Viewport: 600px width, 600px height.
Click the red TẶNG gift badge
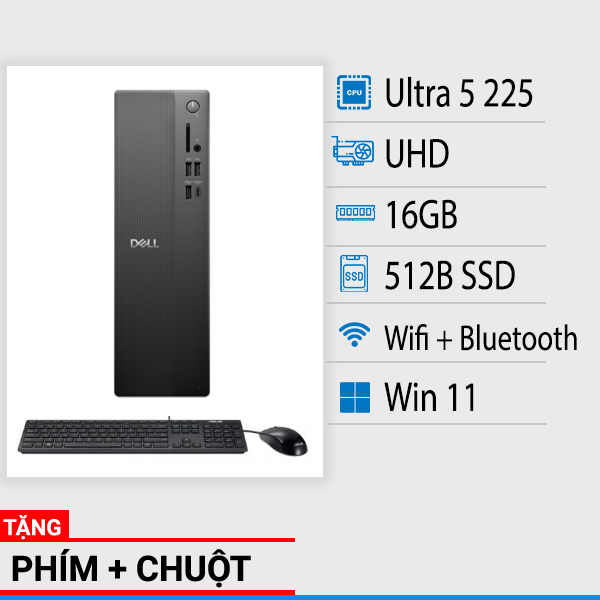pyautogui.click(x=34, y=526)
